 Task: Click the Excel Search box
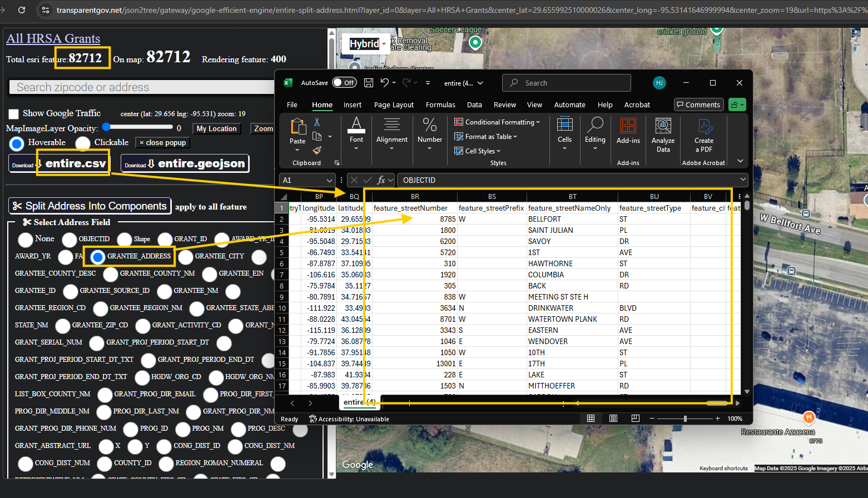point(567,83)
